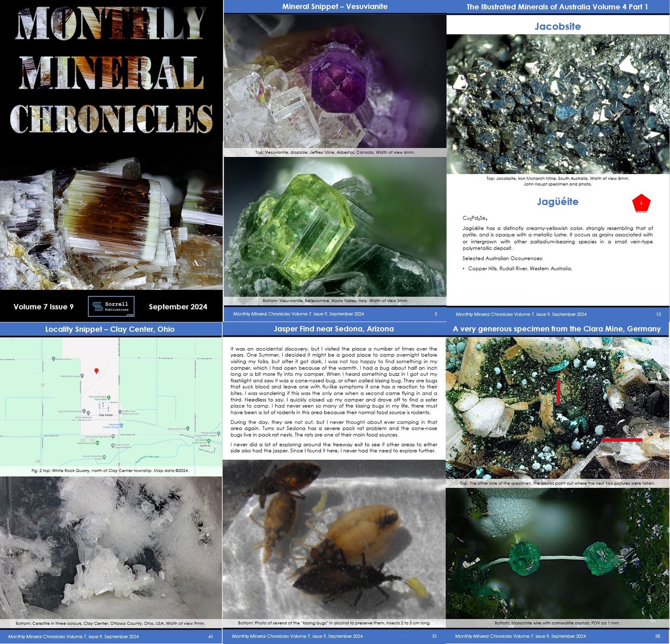Click the Helena Chemical map marker
The image size is (670, 644).
click(188, 428)
